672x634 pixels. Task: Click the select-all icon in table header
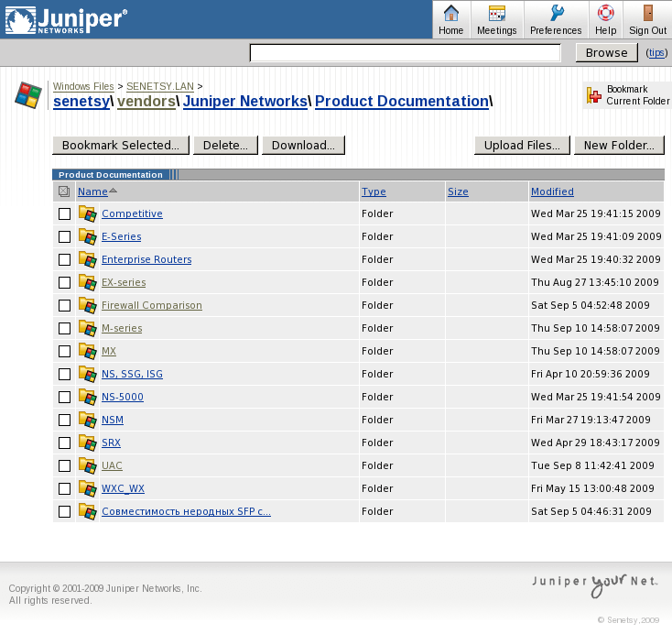64,191
